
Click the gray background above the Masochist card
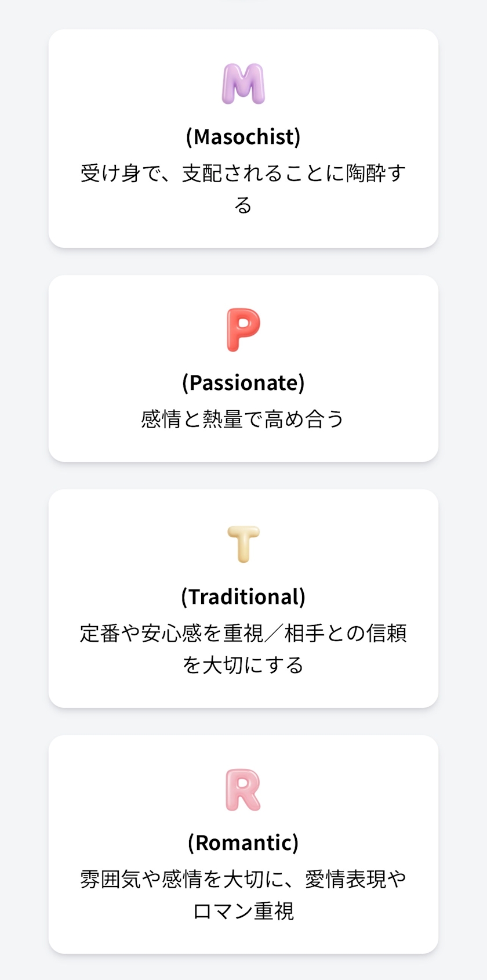tap(244, 15)
